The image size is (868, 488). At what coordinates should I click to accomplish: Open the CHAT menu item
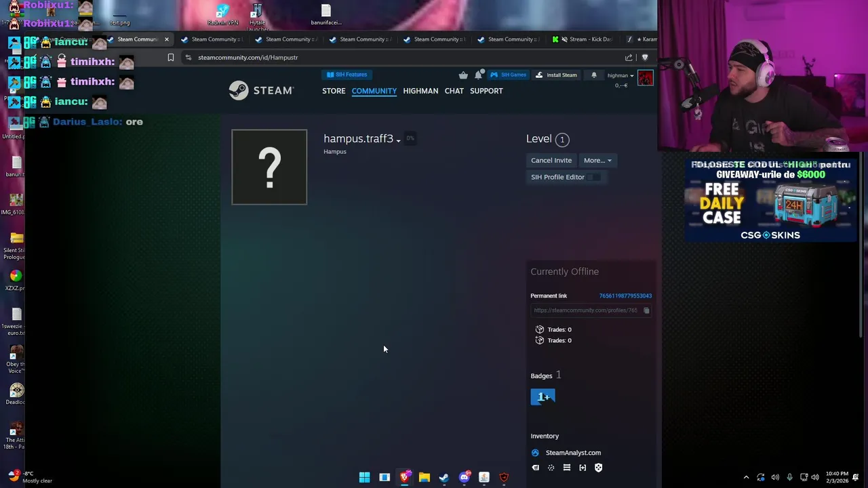tap(454, 91)
